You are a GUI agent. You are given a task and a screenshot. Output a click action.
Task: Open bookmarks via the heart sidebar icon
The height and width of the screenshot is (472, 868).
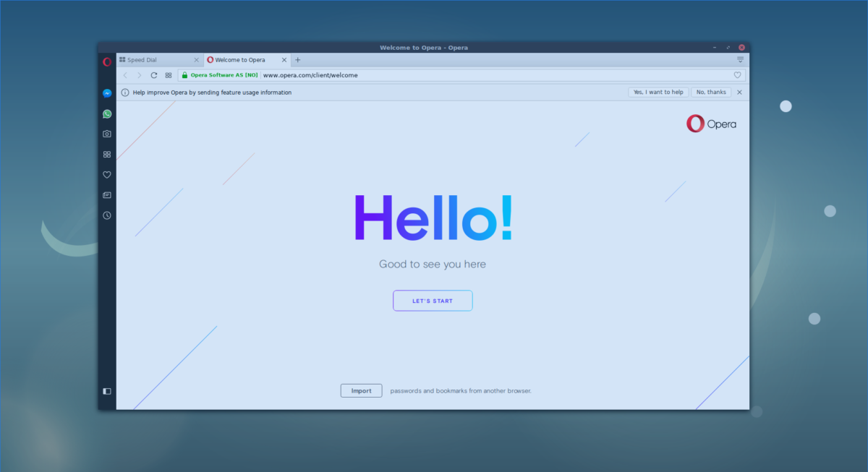[106, 174]
